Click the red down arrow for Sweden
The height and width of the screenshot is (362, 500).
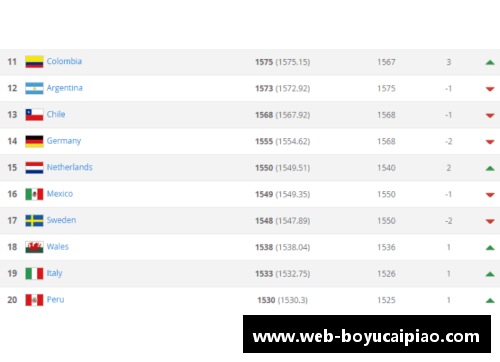490,221
